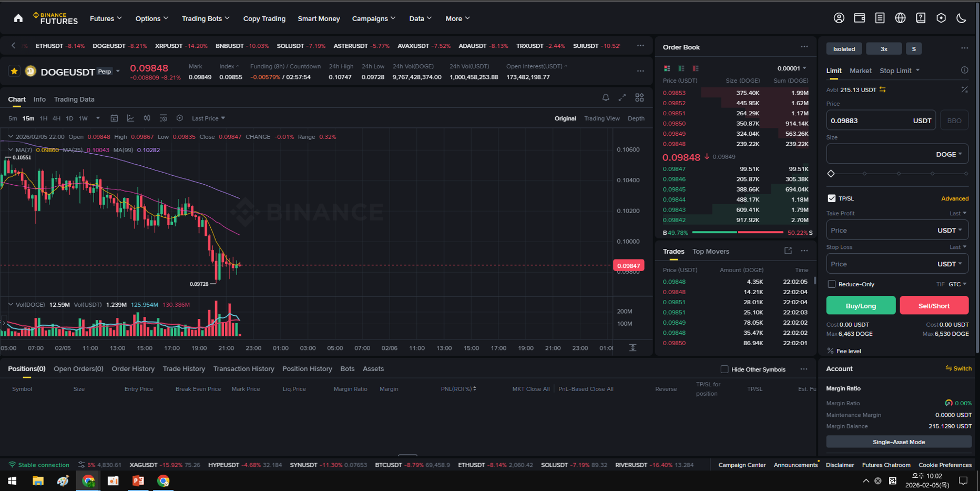
Task: Select the 1W chart interval
Action: point(83,118)
